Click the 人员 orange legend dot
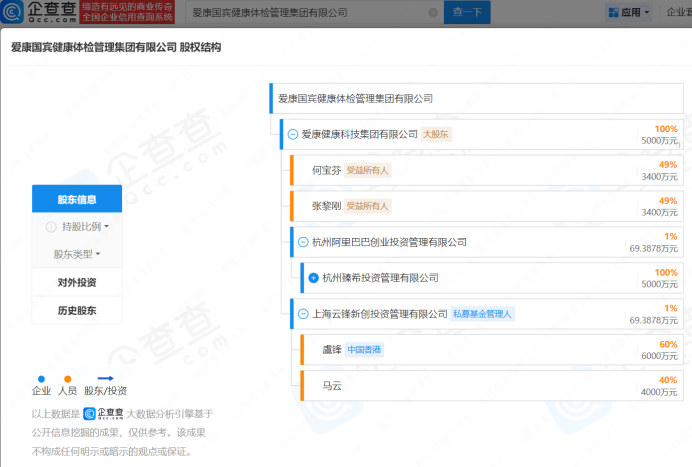The image size is (692, 467). coord(68,379)
